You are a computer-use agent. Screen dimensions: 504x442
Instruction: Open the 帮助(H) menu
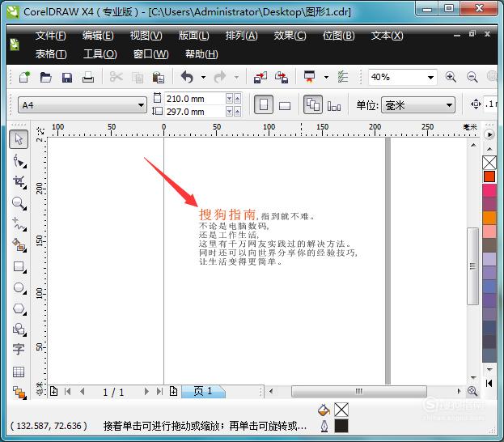point(201,53)
